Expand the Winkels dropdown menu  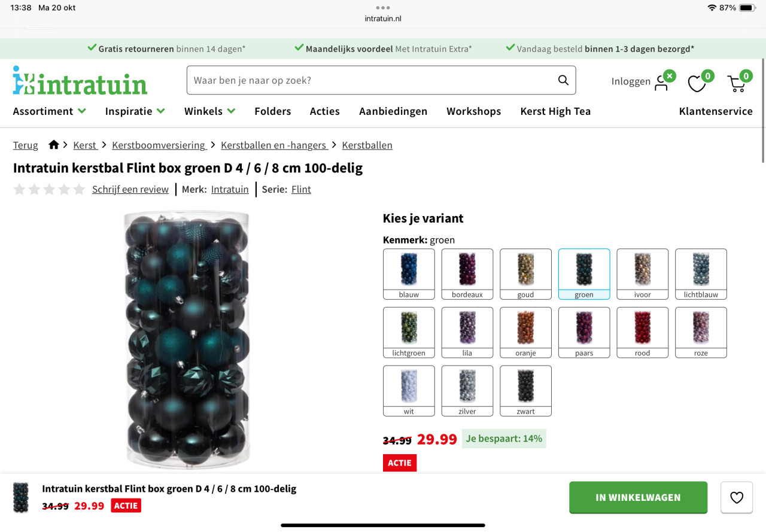tap(210, 111)
